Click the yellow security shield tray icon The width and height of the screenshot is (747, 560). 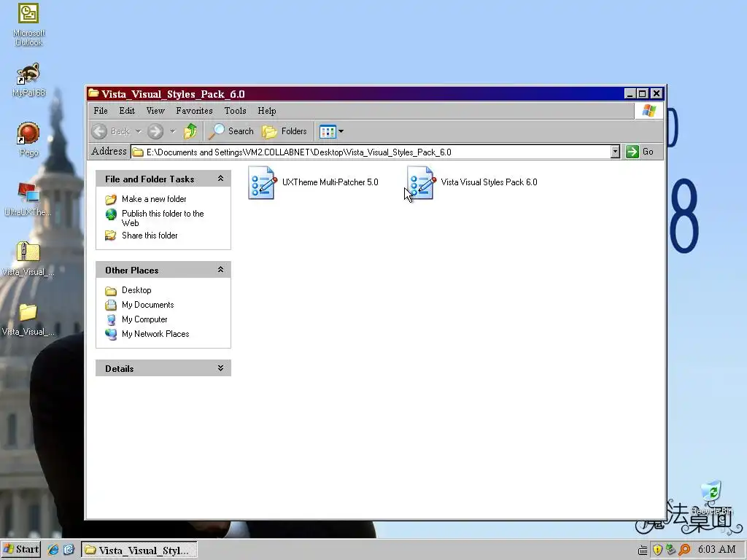point(657,550)
